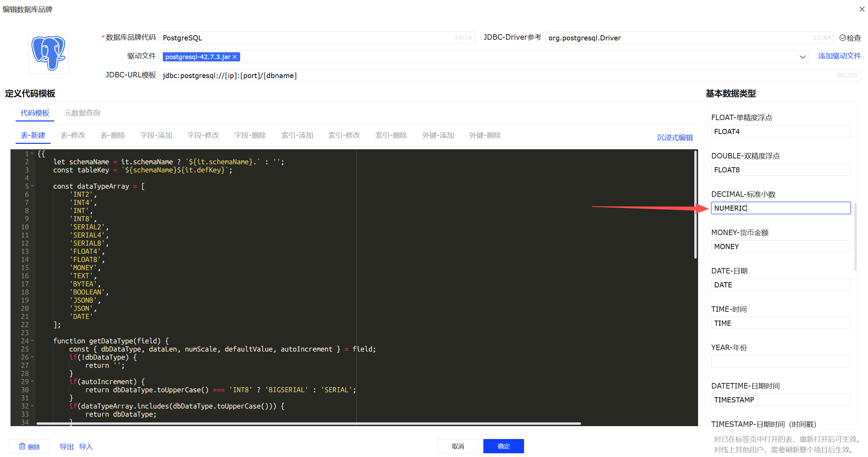The width and height of the screenshot is (868, 457).
Task: Collapse code fold arrow at line 5
Action: coord(32,186)
